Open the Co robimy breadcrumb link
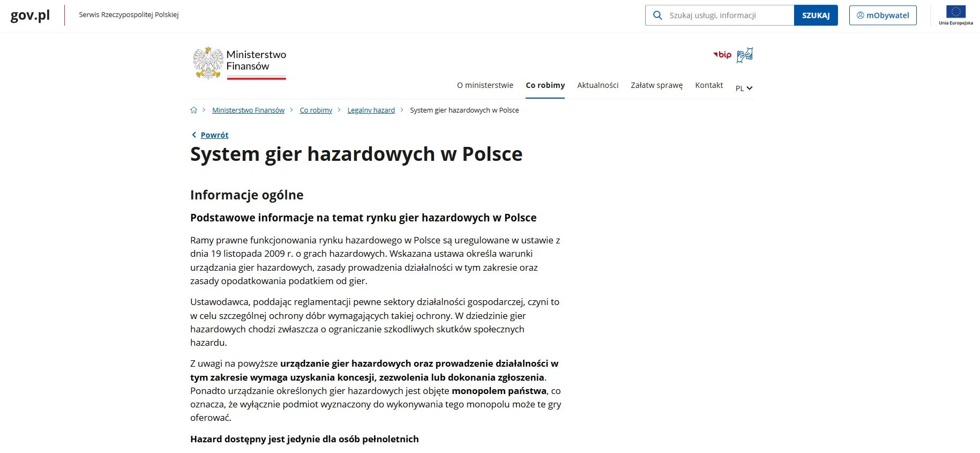980x453 pixels. (x=316, y=110)
